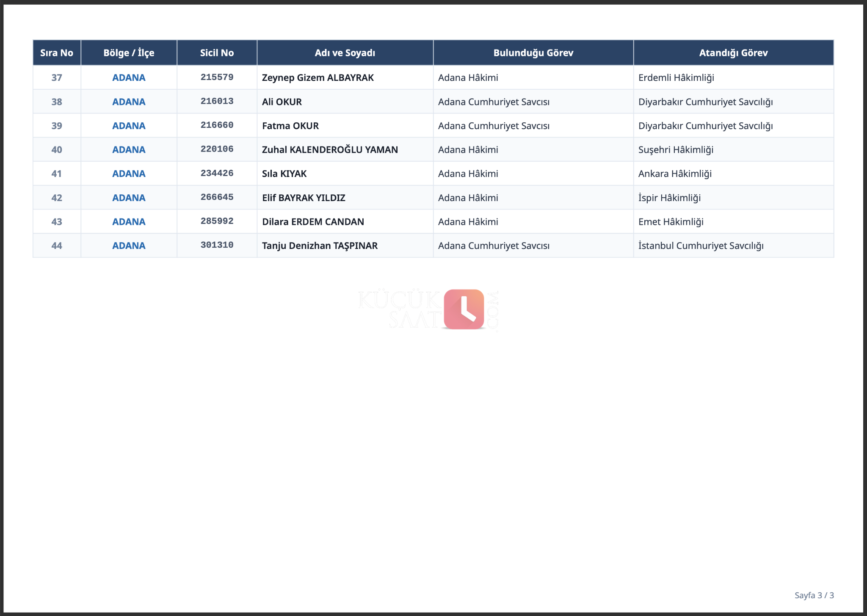The width and height of the screenshot is (867, 616).
Task: Select the Bölge / İlçe column header
Action: click(x=129, y=53)
